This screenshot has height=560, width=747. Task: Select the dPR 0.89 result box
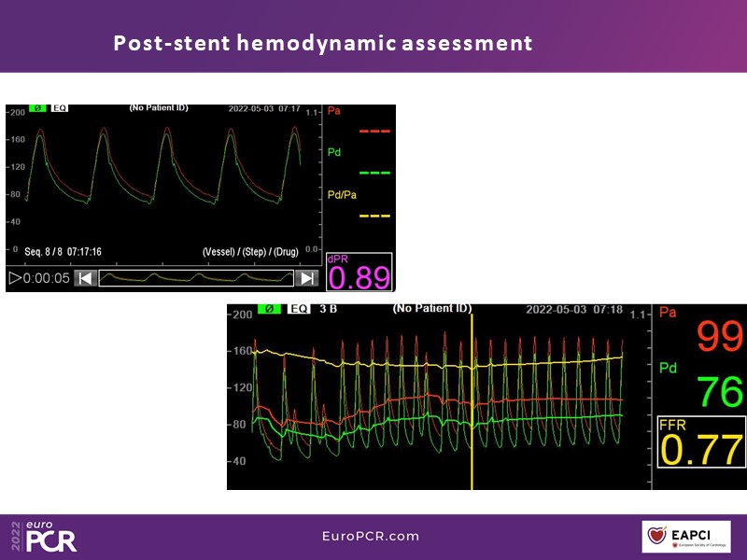click(x=359, y=273)
